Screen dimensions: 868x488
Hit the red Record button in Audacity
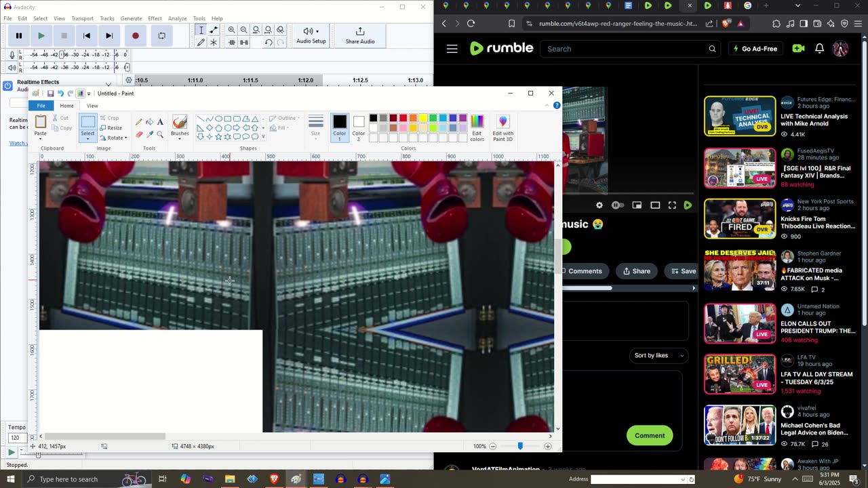coord(136,36)
